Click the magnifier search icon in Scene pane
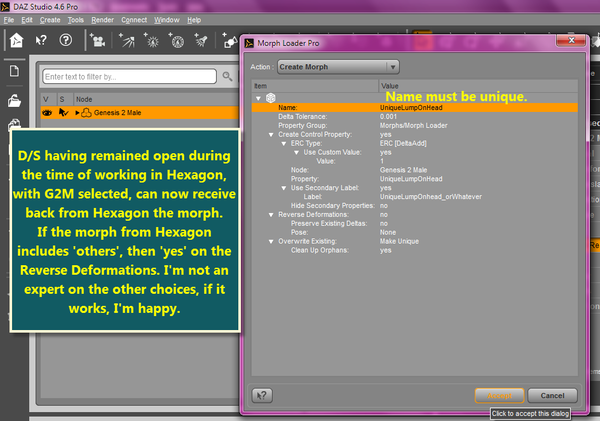This screenshot has height=421, width=600. [x=228, y=77]
